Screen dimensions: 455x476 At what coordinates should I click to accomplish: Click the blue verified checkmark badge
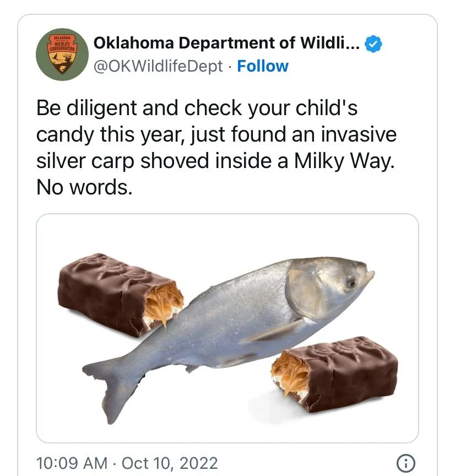(x=374, y=44)
